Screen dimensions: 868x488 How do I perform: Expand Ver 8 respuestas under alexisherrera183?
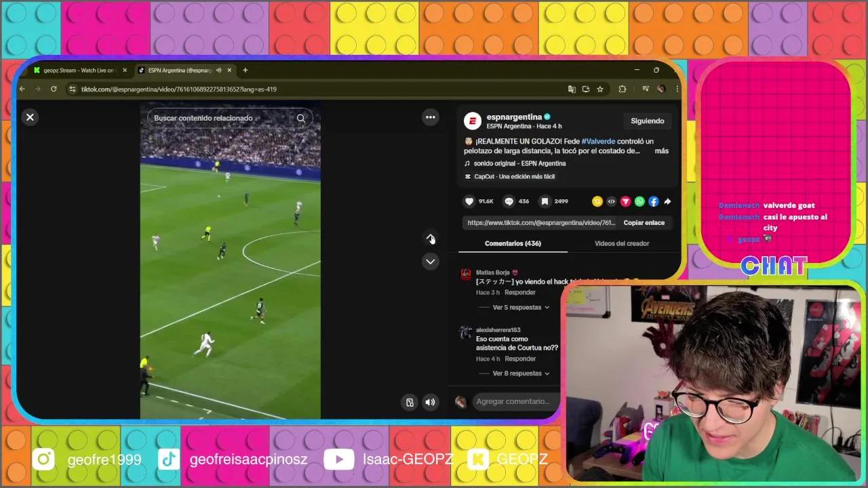point(521,373)
